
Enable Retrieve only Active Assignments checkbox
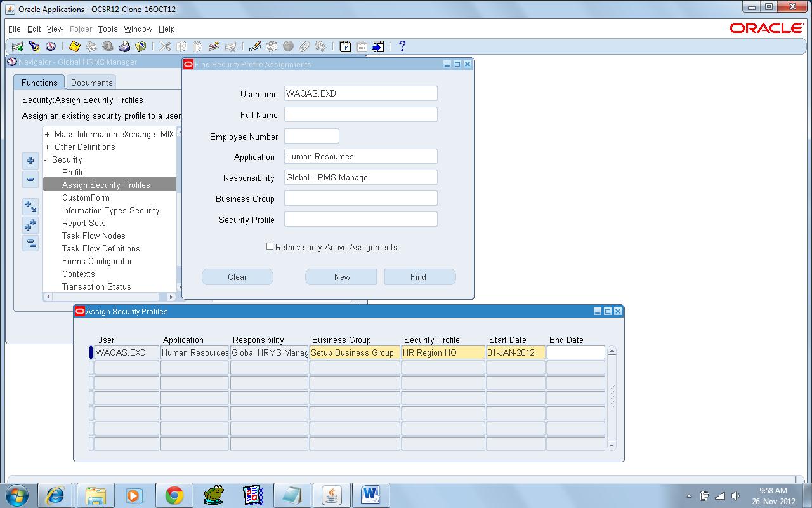coord(270,246)
